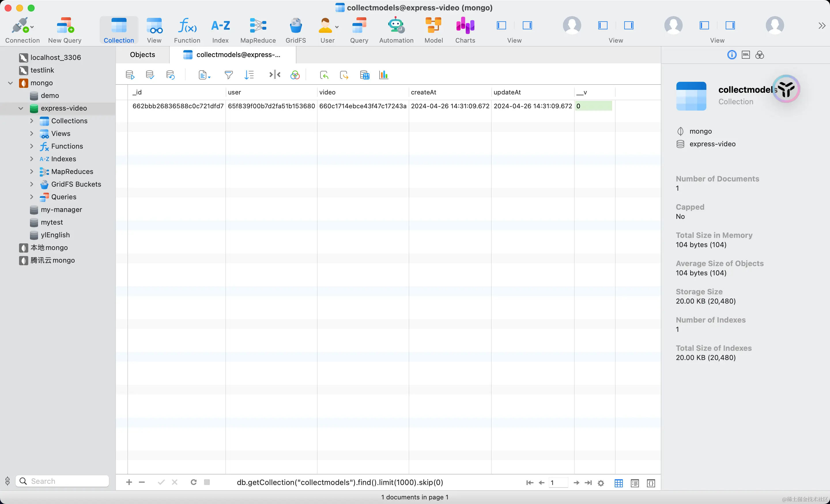
Task: Click the DDL icon in right panel
Action: (x=746, y=55)
